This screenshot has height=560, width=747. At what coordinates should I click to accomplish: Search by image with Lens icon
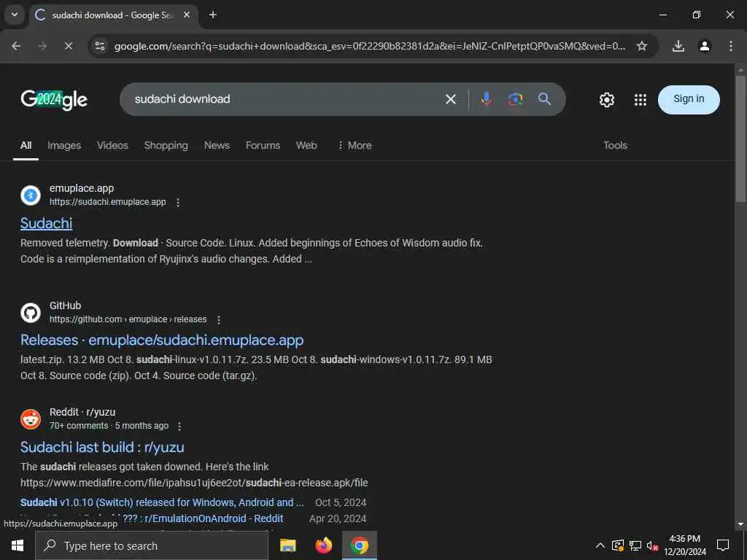coord(515,99)
